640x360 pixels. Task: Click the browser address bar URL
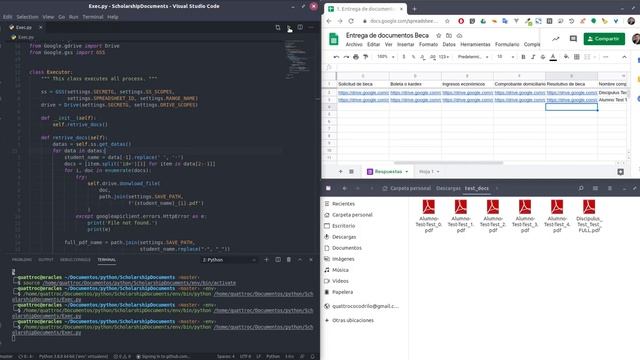click(403, 21)
